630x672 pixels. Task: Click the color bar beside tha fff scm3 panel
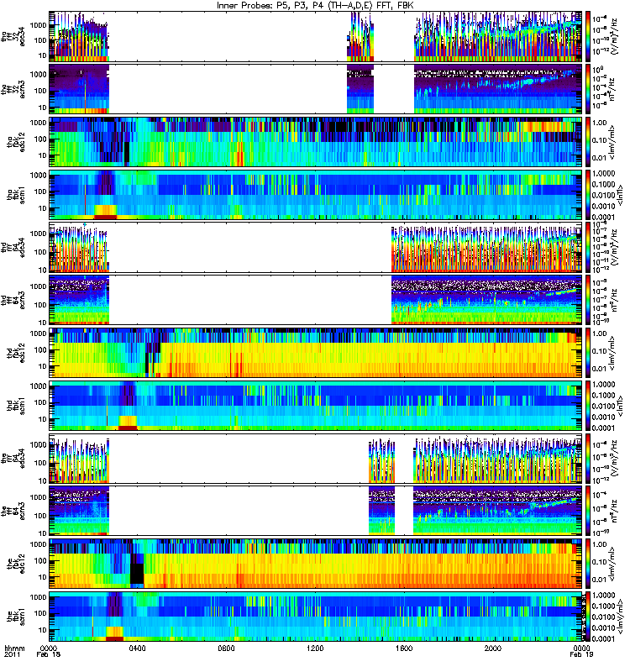pyautogui.click(x=587, y=89)
